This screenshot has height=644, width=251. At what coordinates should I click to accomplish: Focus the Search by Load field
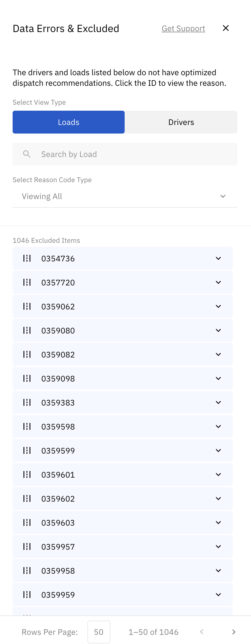(x=132, y=154)
